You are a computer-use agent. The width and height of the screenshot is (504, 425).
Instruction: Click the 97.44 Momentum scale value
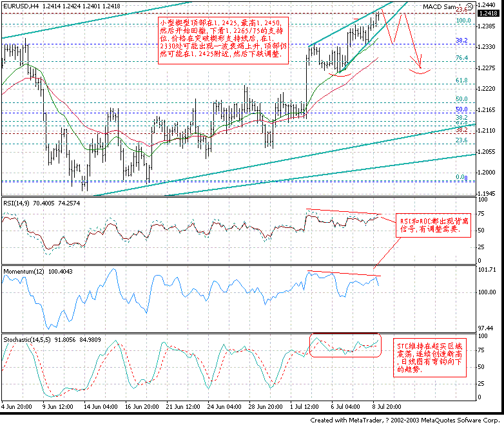click(486, 328)
